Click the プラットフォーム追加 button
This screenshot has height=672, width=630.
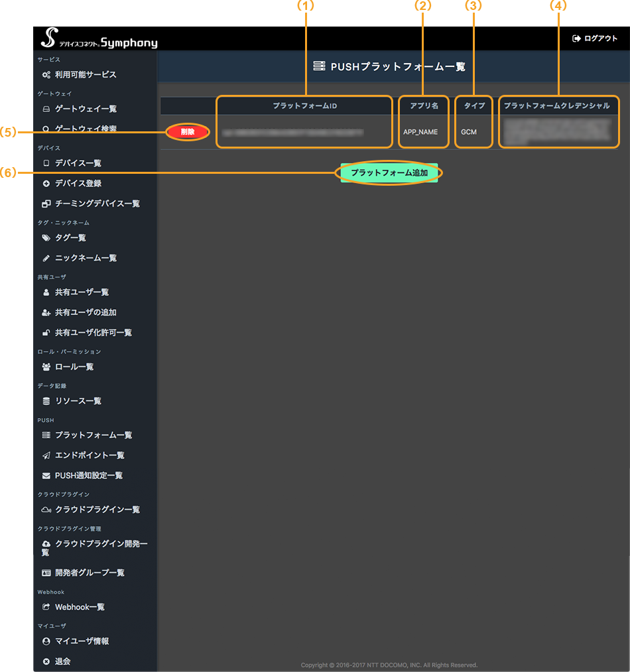pos(389,173)
